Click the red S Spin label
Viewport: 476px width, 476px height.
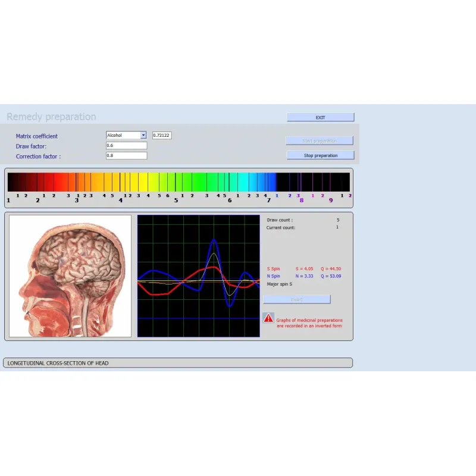point(274,269)
